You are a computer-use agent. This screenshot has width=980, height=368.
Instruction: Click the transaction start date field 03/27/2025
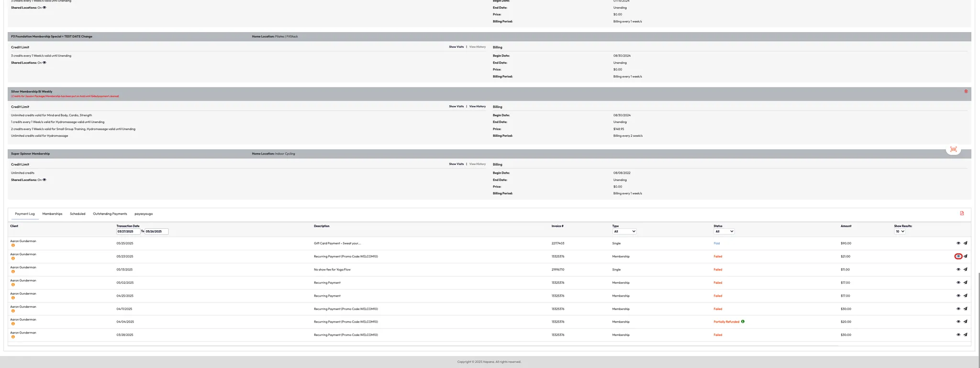coord(128,232)
